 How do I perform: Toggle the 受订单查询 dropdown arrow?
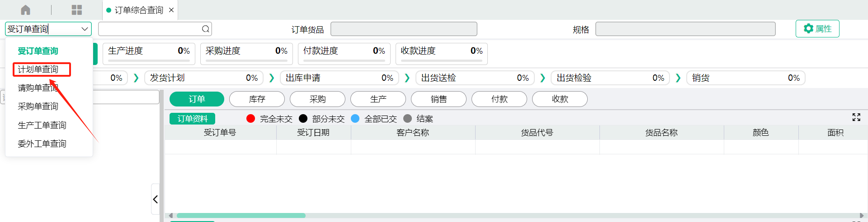tap(85, 29)
